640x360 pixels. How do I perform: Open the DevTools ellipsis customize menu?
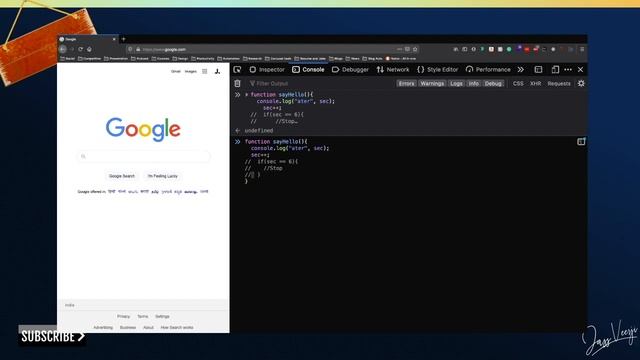[568, 69]
